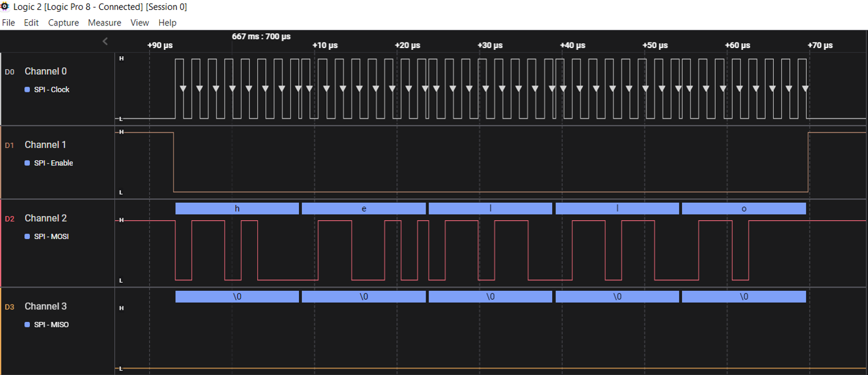This screenshot has width=868, height=375.
Task: Open the View menu
Action: (140, 22)
